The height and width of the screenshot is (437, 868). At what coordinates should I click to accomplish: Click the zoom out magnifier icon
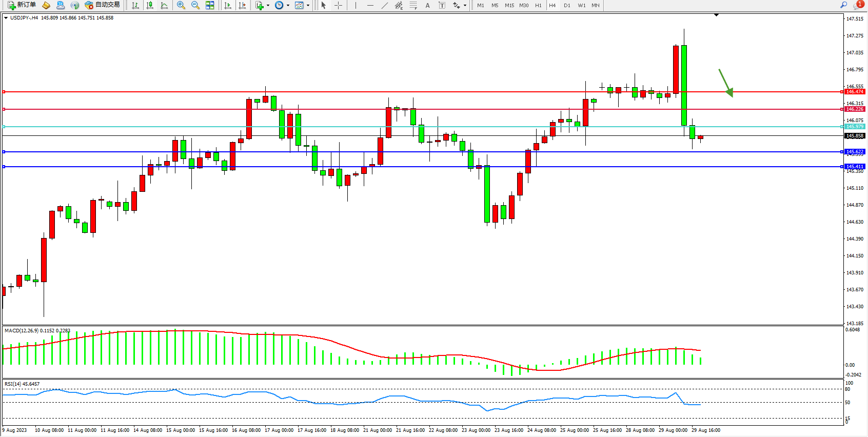pos(195,5)
